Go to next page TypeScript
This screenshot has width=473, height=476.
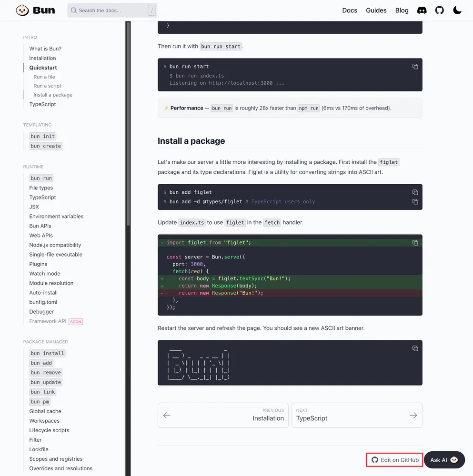(x=356, y=415)
